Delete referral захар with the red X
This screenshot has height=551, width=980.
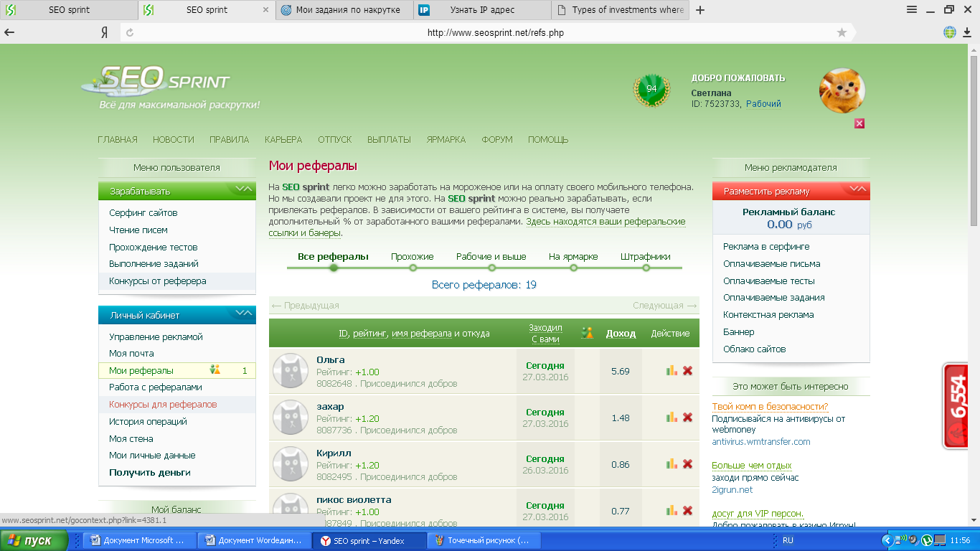click(x=687, y=418)
